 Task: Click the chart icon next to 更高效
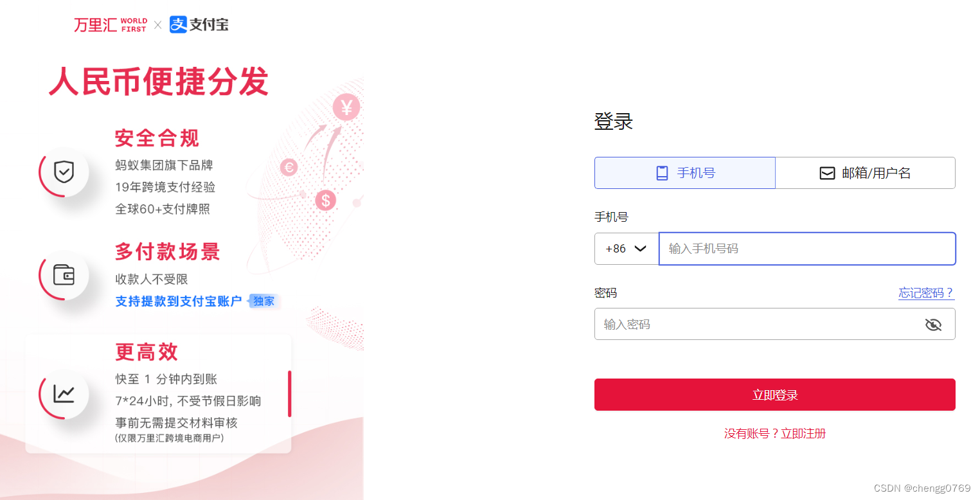click(63, 394)
